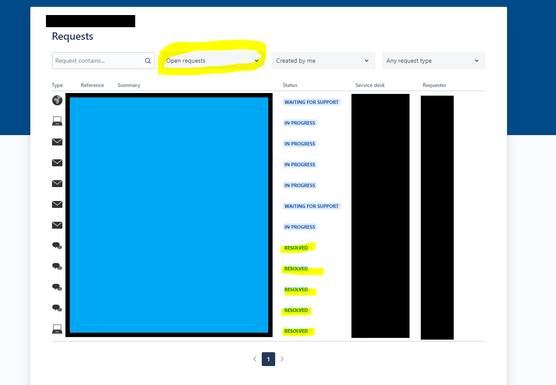Open the "Open requests" status filter dropdown

pyautogui.click(x=212, y=61)
